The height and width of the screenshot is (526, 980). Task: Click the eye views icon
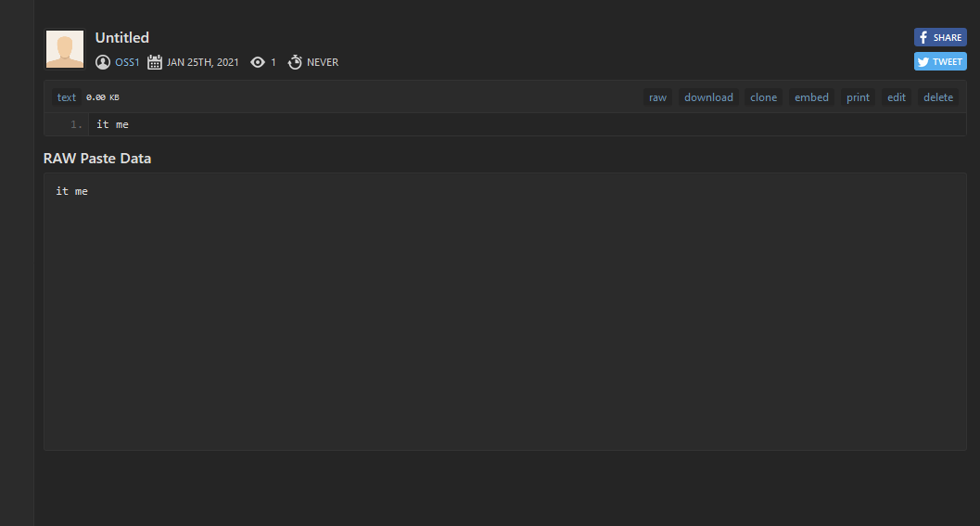click(x=258, y=62)
